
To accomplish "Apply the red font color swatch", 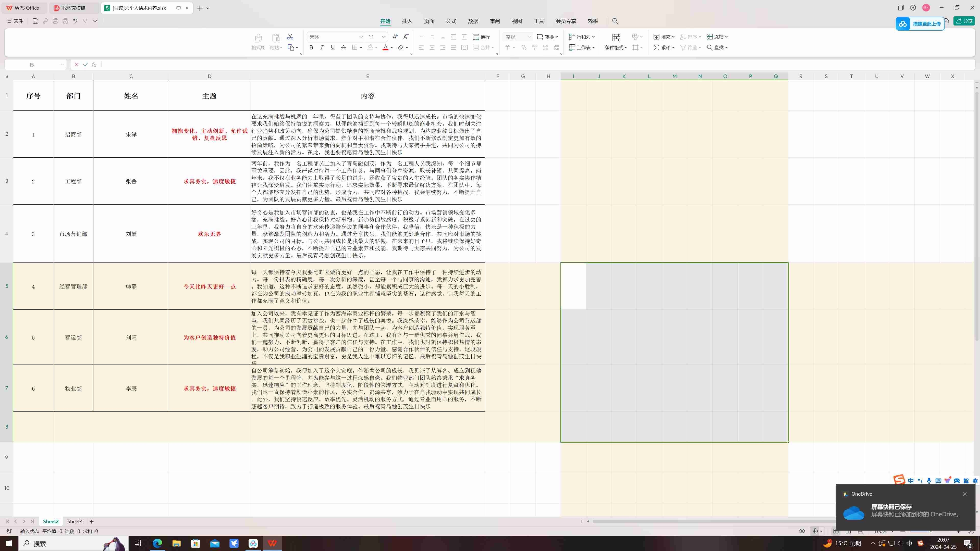I will [385, 47].
